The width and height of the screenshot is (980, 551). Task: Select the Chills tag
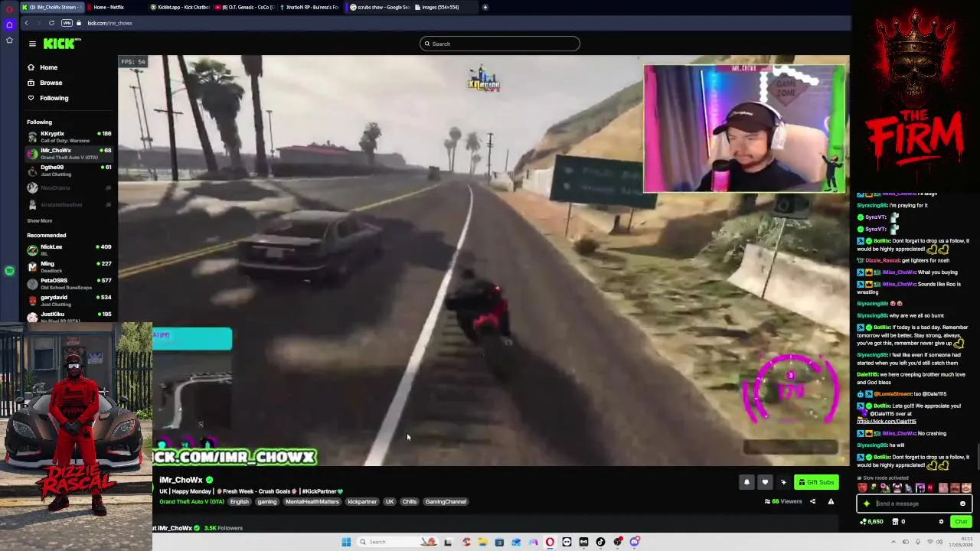tap(410, 502)
